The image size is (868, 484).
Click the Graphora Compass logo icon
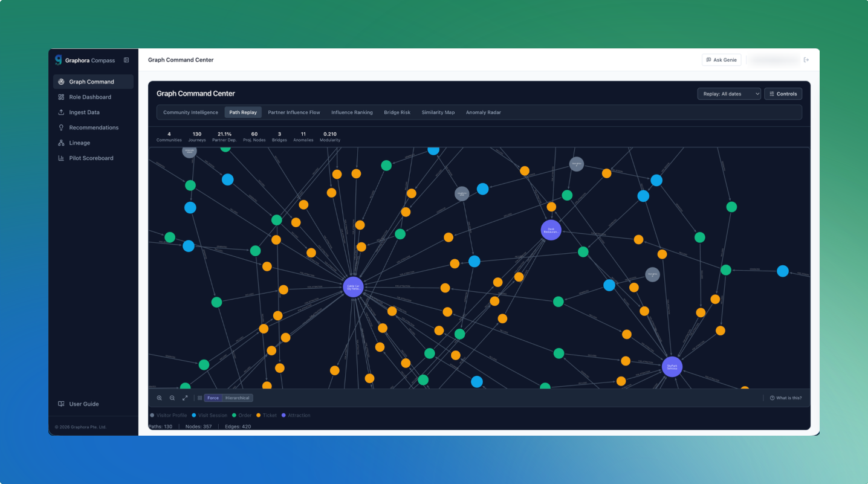click(x=59, y=60)
